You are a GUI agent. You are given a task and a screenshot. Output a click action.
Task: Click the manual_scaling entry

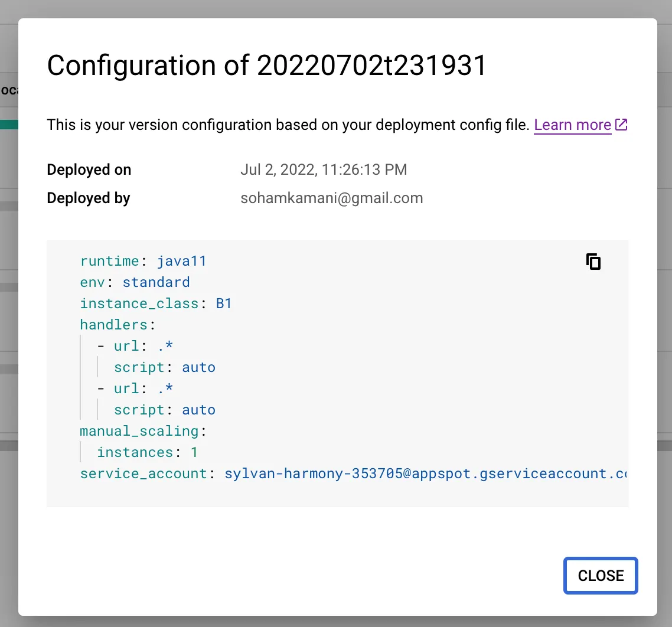point(139,431)
